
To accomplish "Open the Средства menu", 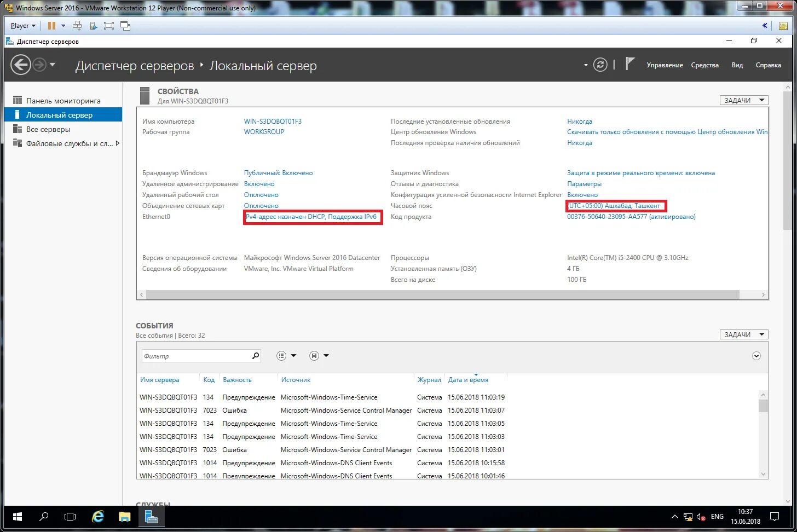I will (704, 65).
